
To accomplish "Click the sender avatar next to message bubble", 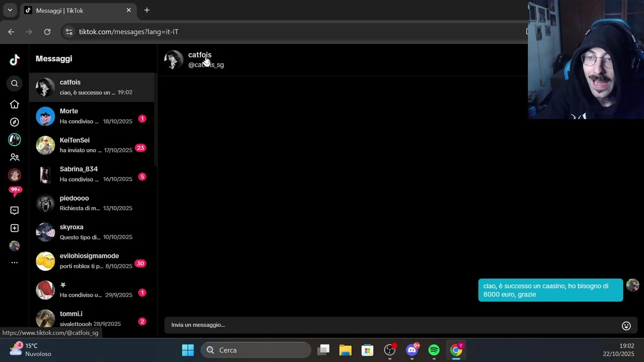I will coord(632,285).
